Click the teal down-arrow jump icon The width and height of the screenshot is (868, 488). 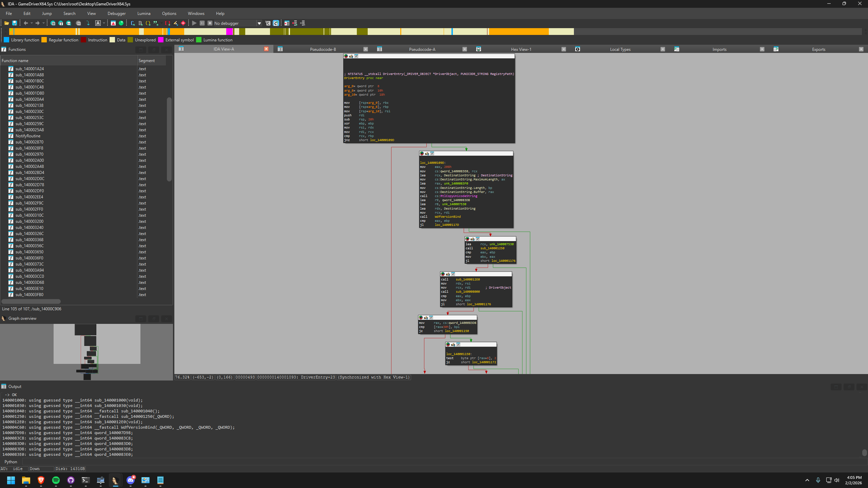[88, 23]
